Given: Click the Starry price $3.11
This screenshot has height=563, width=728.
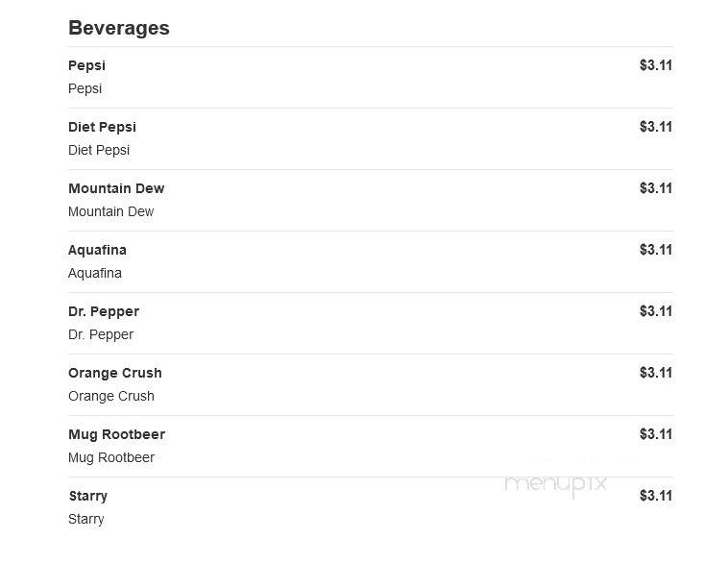Looking at the screenshot, I should pyautogui.click(x=656, y=496).
